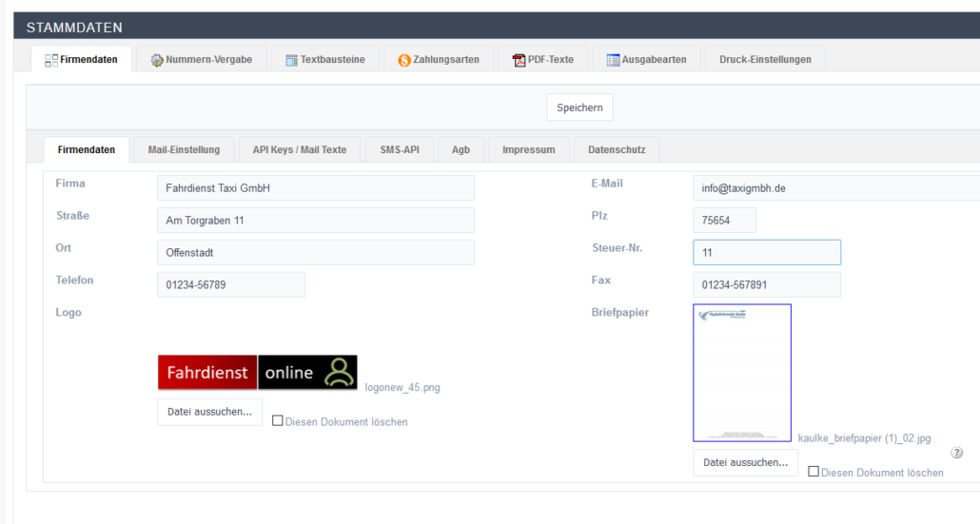
Task: Click Datei aussuchen button under the logo
Action: (x=209, y=412)
